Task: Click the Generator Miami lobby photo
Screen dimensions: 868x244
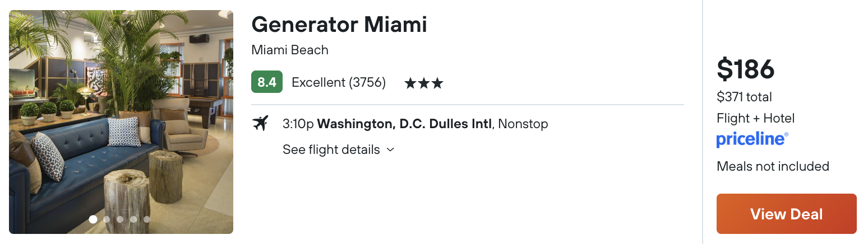Action: coord(121,122)
